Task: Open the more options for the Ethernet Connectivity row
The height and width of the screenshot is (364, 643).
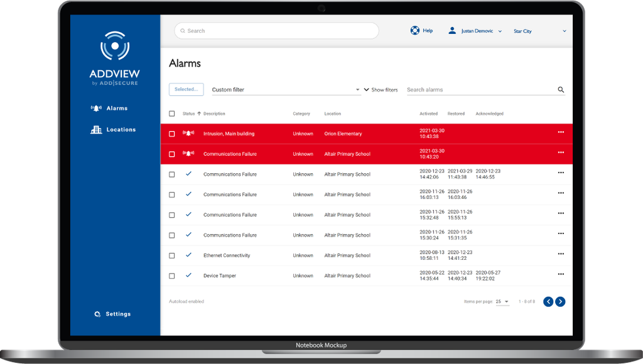Action: point(561,254)
